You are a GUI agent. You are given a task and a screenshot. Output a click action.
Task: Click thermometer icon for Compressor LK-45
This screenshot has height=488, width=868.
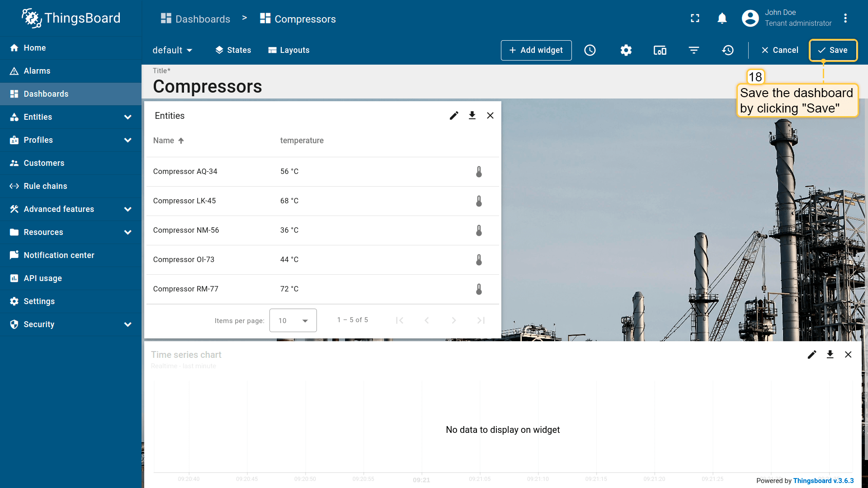(x=479, y=201)
